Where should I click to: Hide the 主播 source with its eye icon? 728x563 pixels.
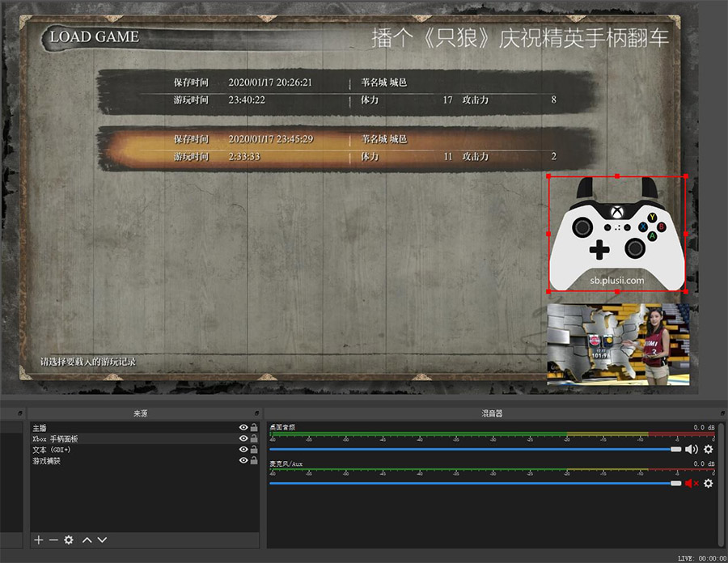pyautogui.click(x=243, y=427)
